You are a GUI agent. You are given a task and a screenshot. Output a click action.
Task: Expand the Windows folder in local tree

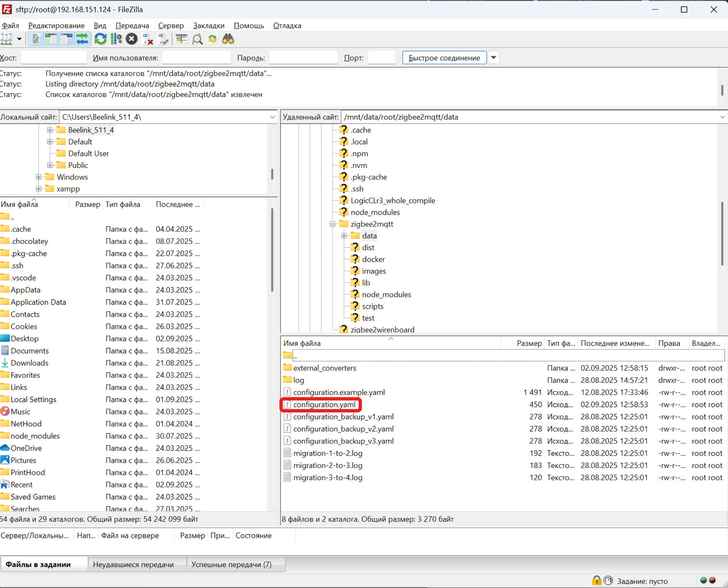point(38,177)
